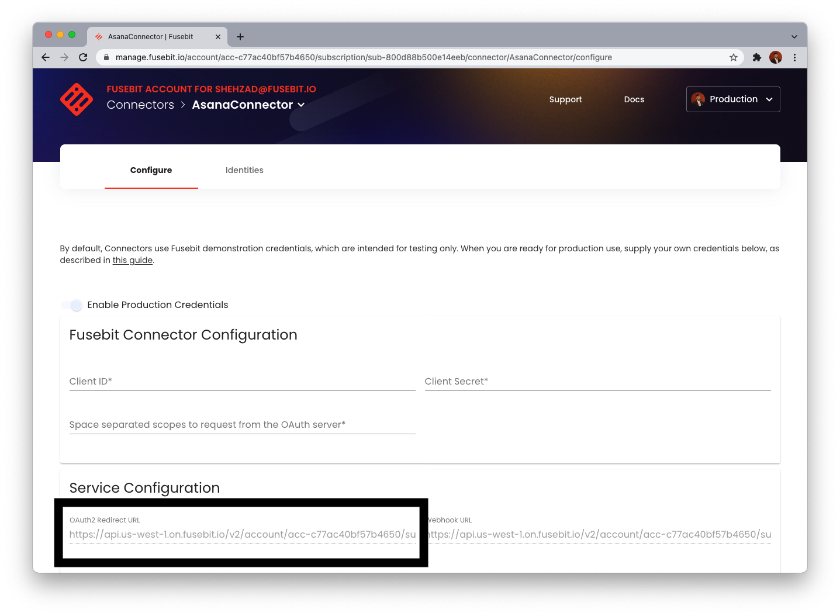This screenshot has height=616, width=840.
Task: Close the AsanaConnector browser tab
Action: (x=218, y=37)
